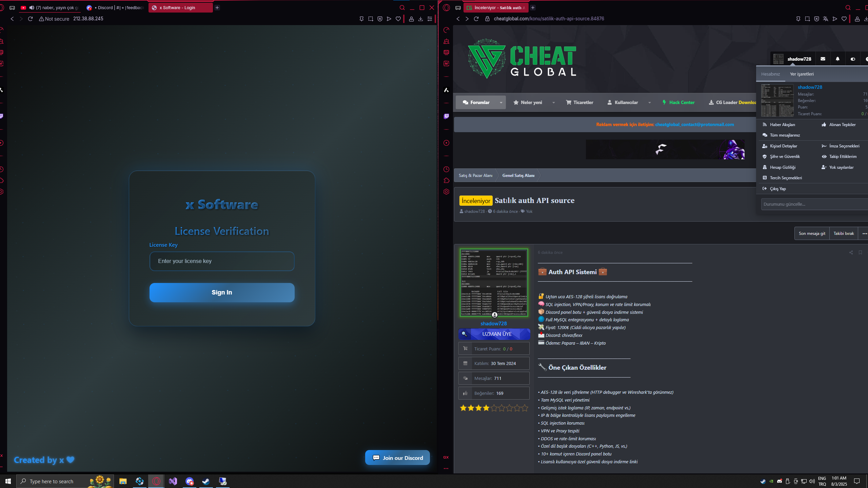Open Easy Setup menu in x Software window

tap(430, 19)
